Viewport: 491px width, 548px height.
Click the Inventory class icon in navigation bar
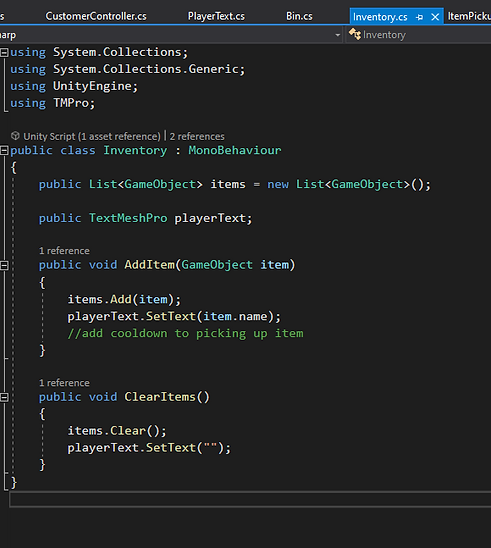[x=355, y=34]
